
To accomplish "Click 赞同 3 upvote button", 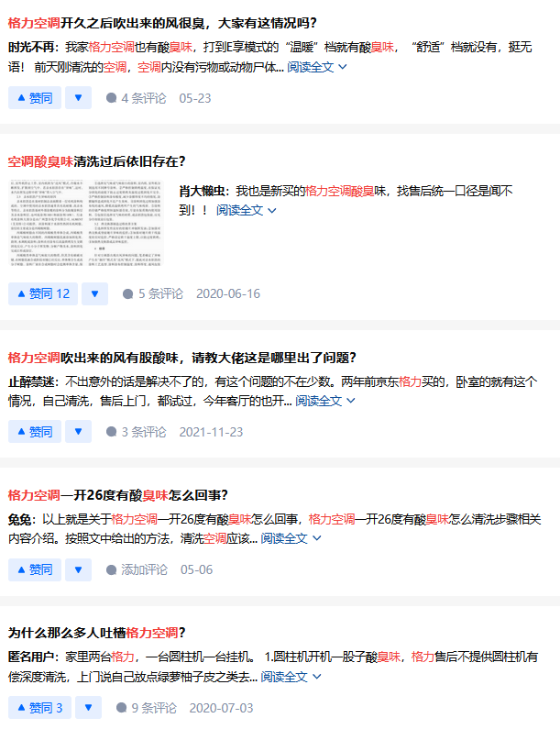I will pos(40,708).
